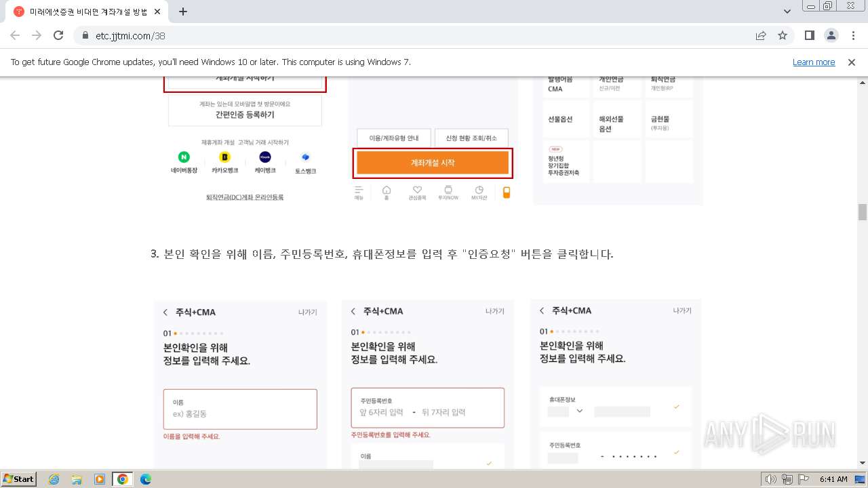Open Action Center flag icon
868x488 pixels.
click(803, 479)
